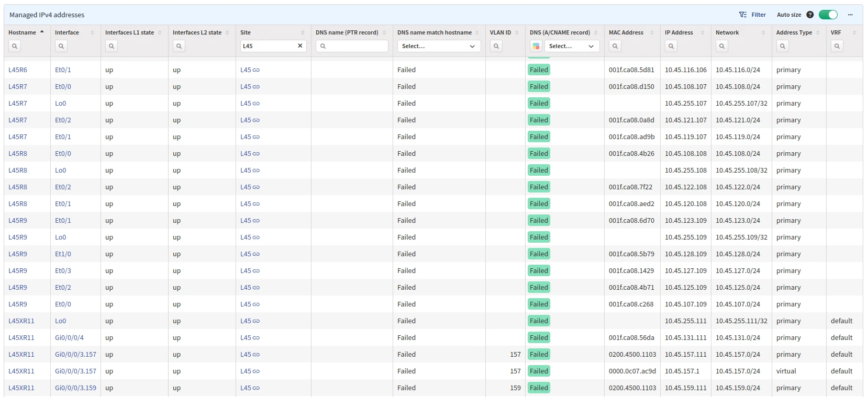Viewport: 868px width, 397px height.
Task: Toggle the Auto size switch off
Action: tap(828, 15)
